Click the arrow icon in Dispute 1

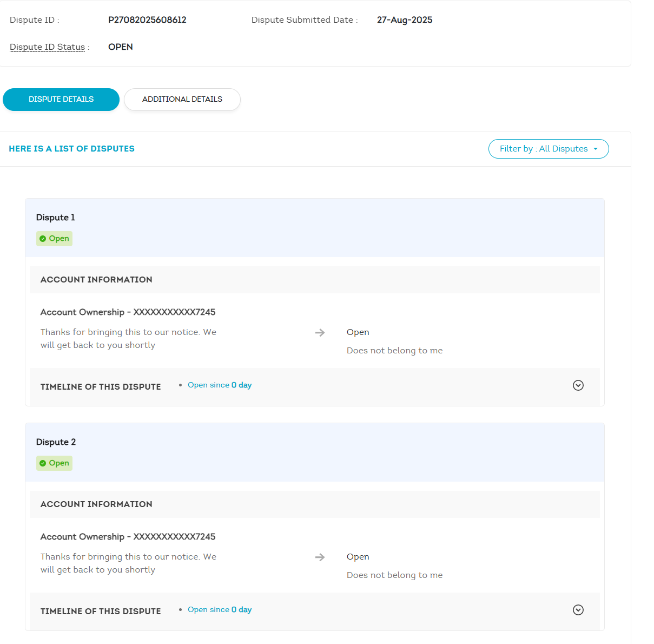(320, 332)
